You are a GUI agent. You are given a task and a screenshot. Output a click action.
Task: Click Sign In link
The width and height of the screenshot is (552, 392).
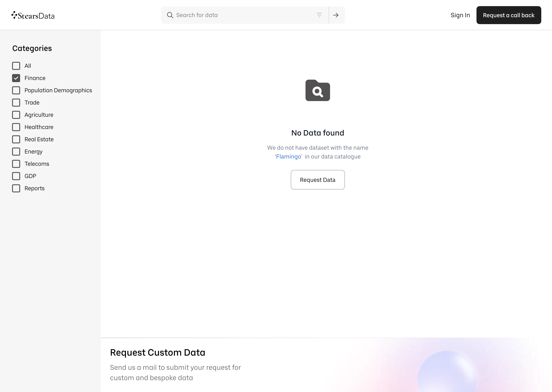point(460,15)
